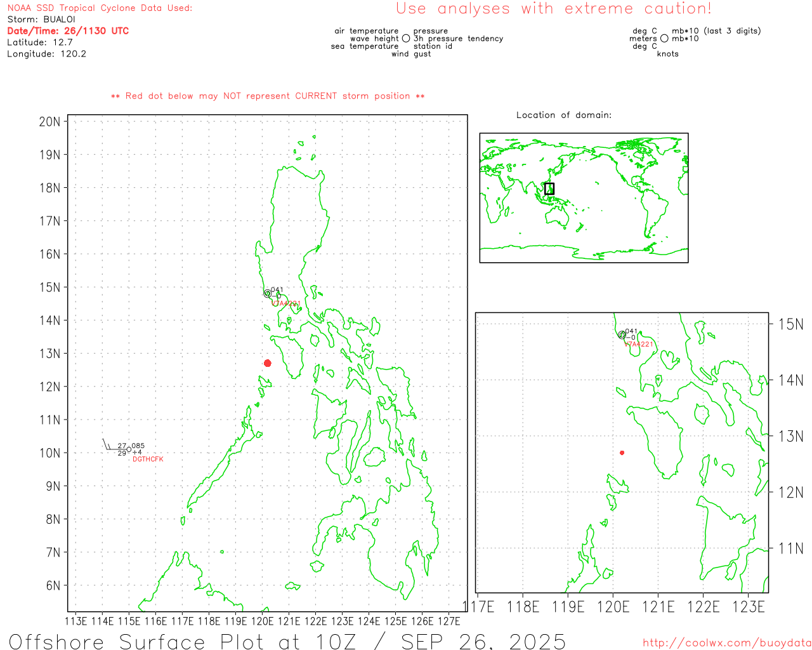The image size is (812, 650).
Task: Click the 11N latitude label on inset map
Action: tap(790, 548)
